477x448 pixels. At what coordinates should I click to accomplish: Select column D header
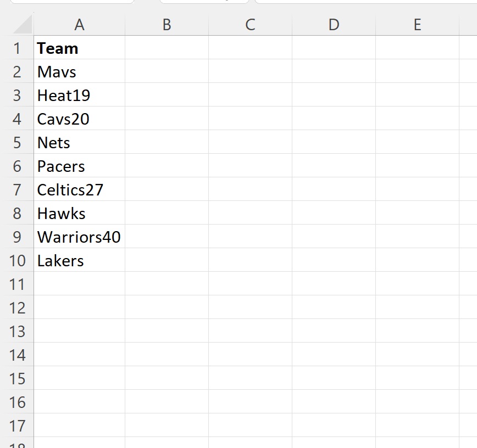(334, 25)
